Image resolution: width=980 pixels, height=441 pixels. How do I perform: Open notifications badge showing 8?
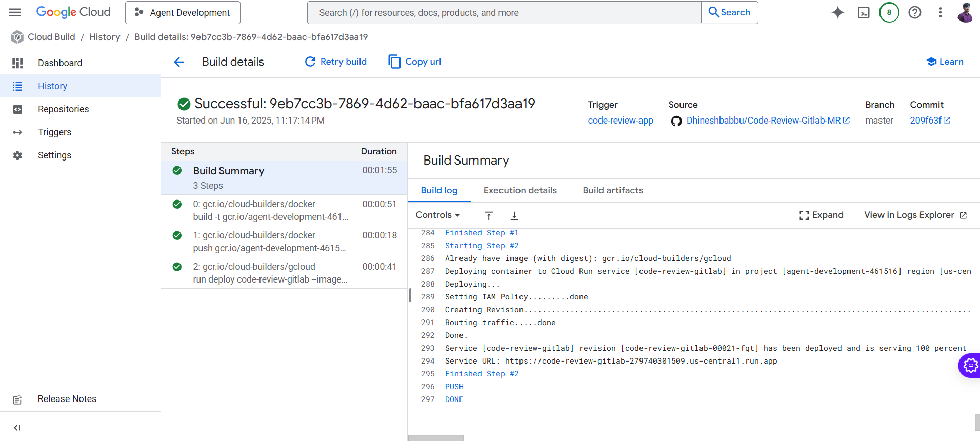click(x=889, y=12)
